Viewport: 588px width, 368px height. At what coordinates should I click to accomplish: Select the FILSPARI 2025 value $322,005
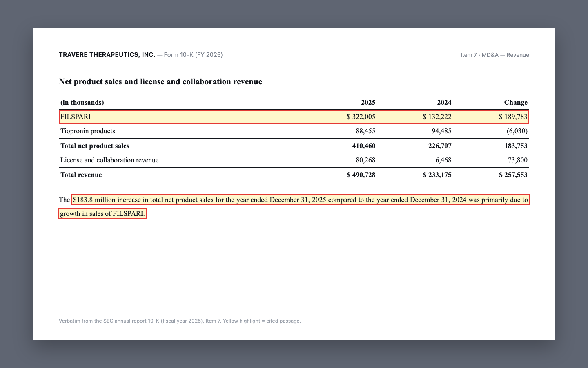(361, 117)
